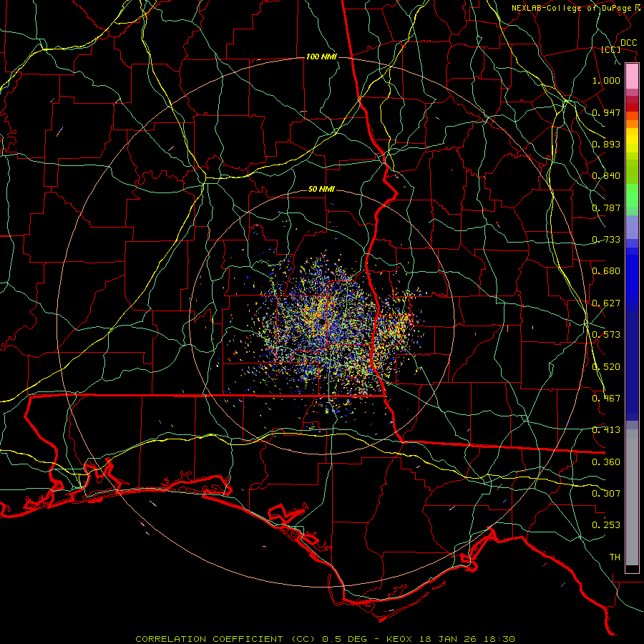Click the 0.627 color scale value
The height and width of the screenshot is (644, 644).
click(x=606, y=303)
